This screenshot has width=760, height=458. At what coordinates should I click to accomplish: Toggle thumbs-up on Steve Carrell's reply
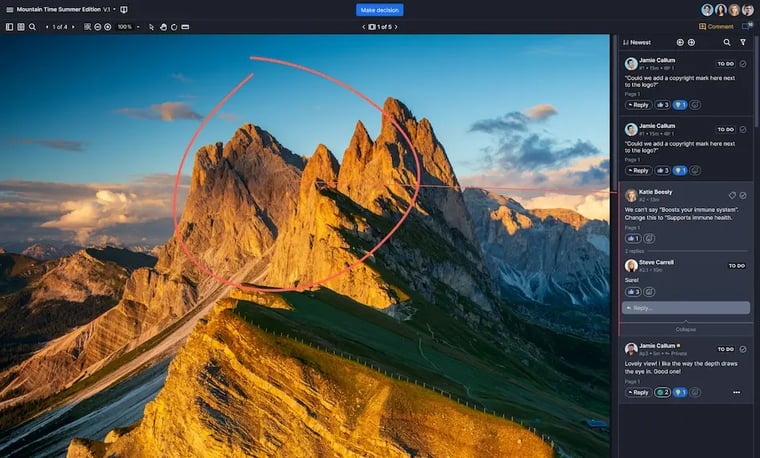point(632,291)
